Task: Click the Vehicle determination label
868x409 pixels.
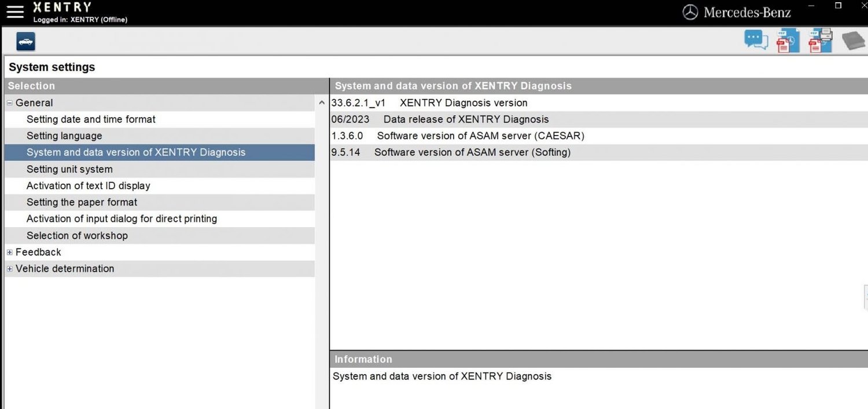Action: coord(65,269)
